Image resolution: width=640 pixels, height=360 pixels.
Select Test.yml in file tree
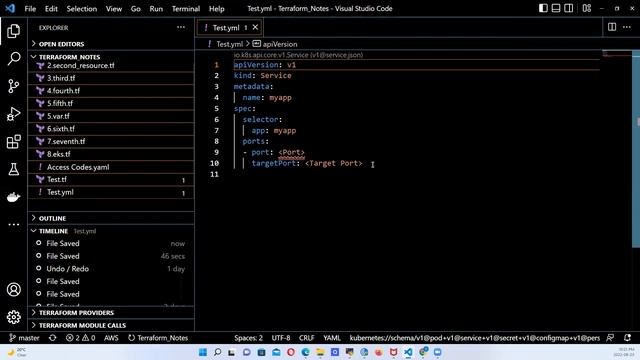point(111,192)
